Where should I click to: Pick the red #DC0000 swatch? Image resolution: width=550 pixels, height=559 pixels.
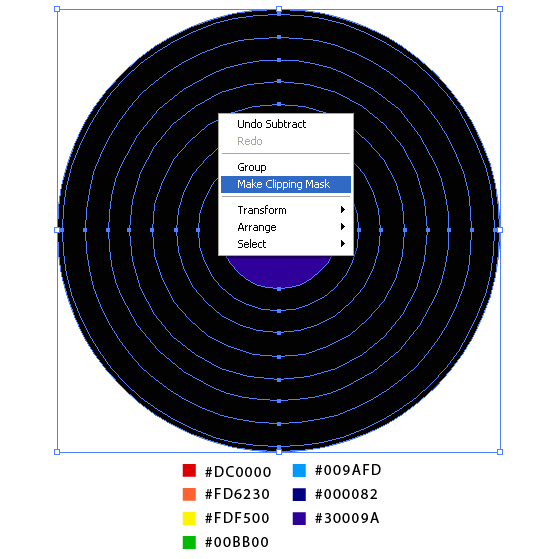coord(189,471)
